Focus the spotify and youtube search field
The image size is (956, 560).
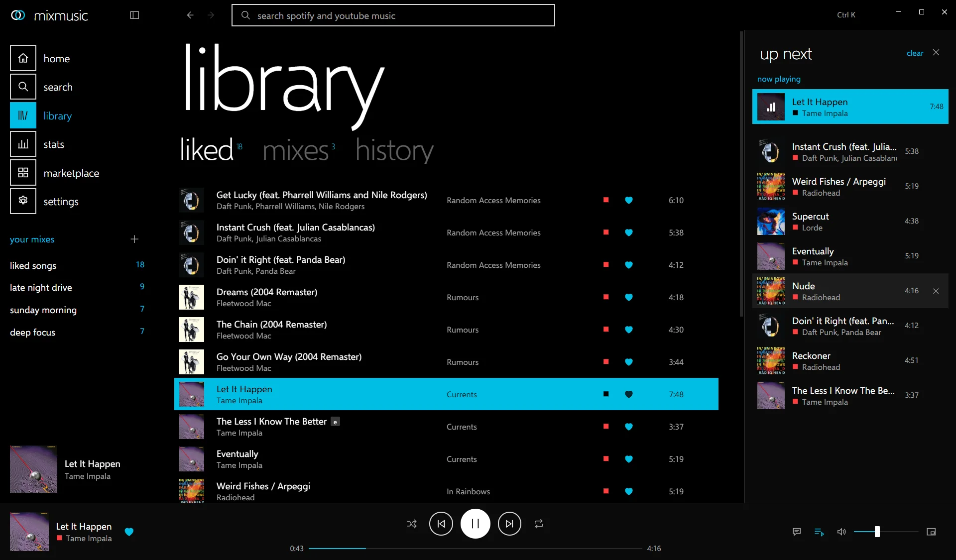393,15
